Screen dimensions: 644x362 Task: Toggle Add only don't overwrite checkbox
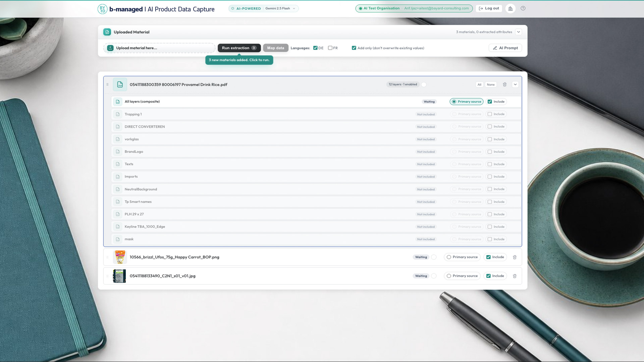(354, 48)
